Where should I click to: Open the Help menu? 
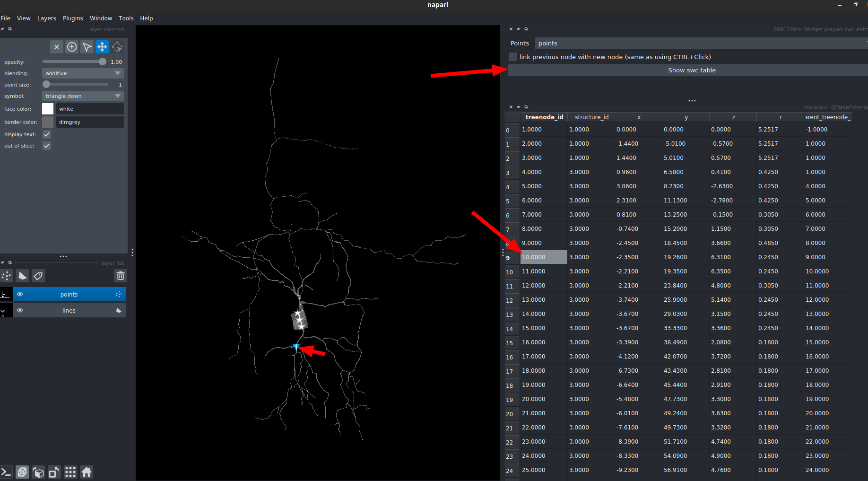147,18
